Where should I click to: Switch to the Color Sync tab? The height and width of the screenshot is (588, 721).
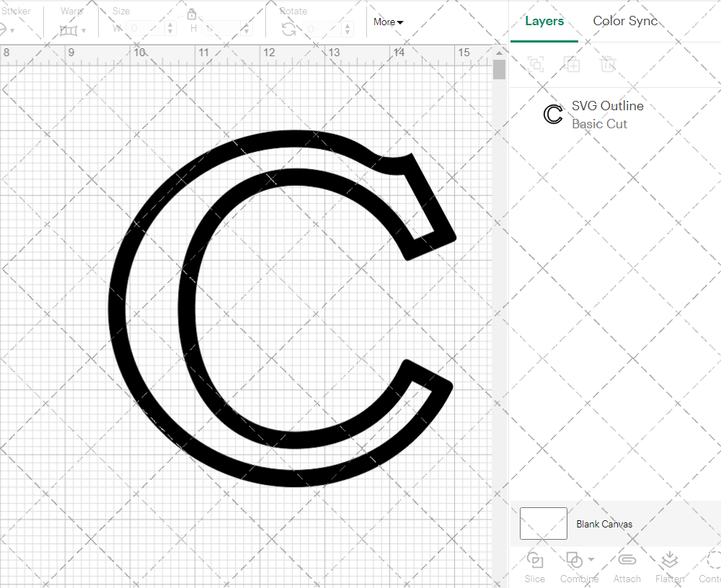[x=625, y=21]
